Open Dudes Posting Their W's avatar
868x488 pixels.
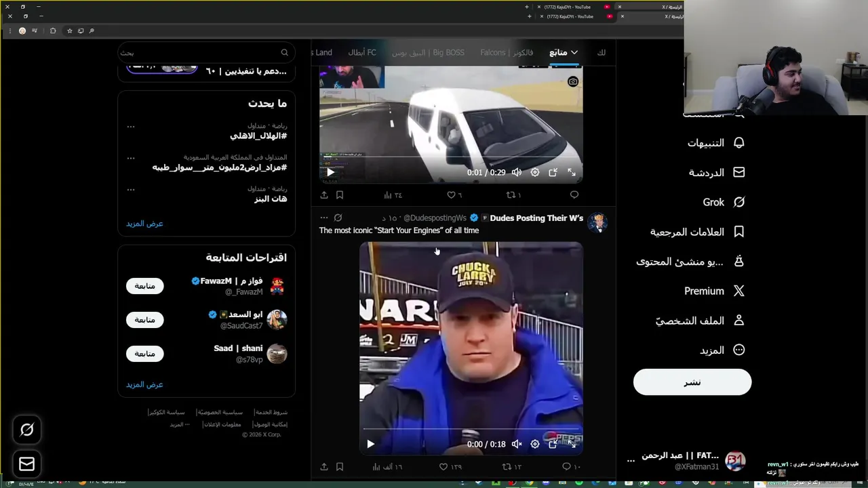597,222
